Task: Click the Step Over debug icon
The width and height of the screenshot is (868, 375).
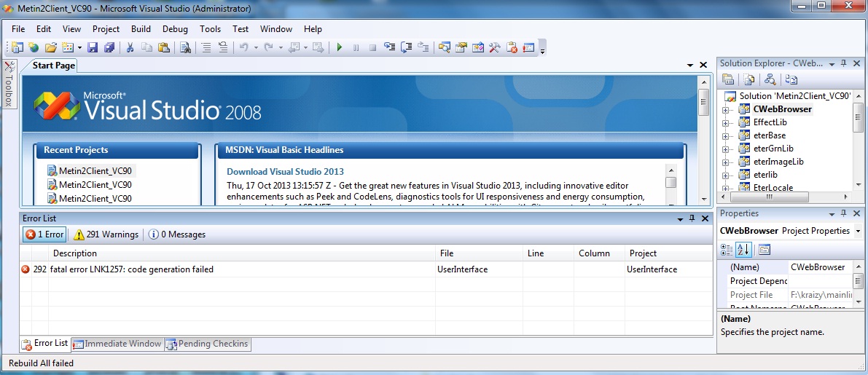Action: pyautogui.click(x=407, y=47)
